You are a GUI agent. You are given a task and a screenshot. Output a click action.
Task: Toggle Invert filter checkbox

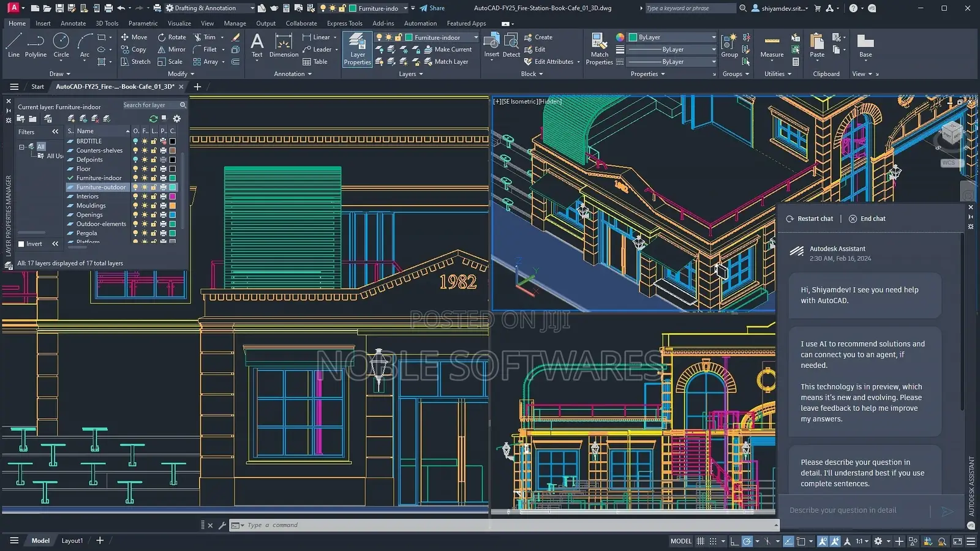point(21,244)
